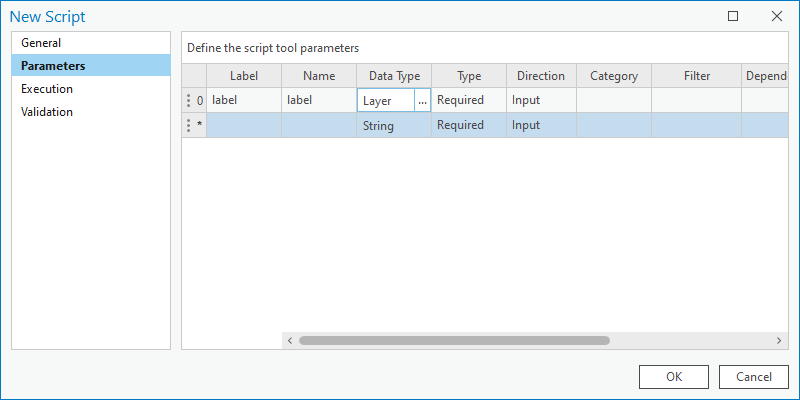Click horizontal scrollbar left arrow

point(290,340)
